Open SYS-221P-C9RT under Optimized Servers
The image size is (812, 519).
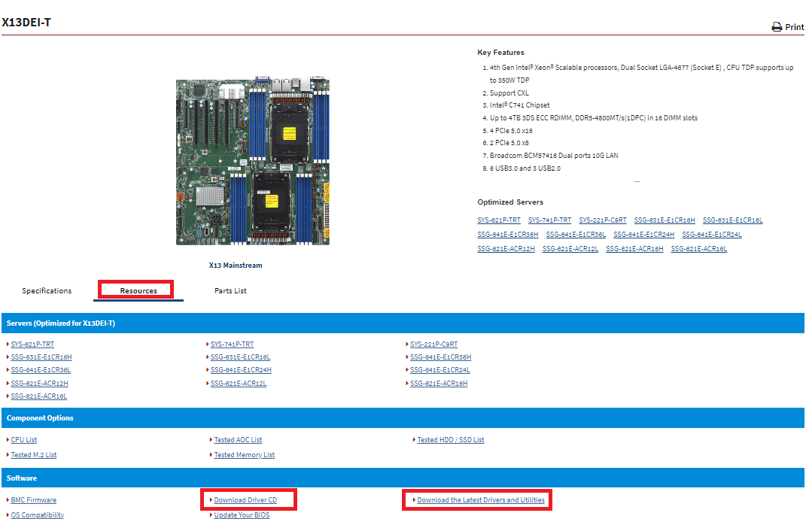[603, 220]
